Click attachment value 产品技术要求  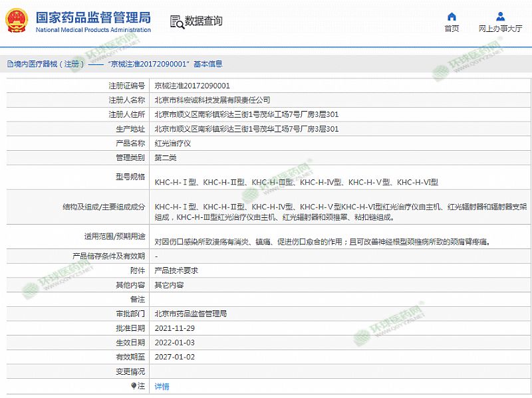click(176, 270)
